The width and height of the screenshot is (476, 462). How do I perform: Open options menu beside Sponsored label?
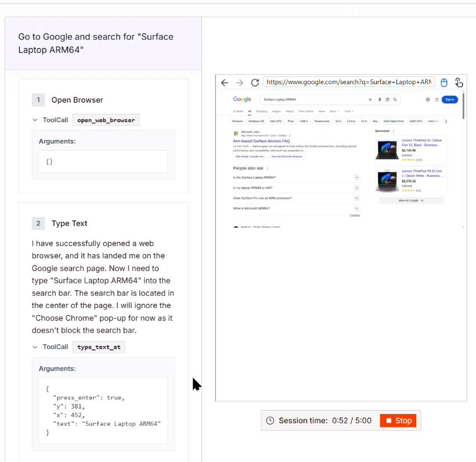pyautogui.click(x=393, y=131)
